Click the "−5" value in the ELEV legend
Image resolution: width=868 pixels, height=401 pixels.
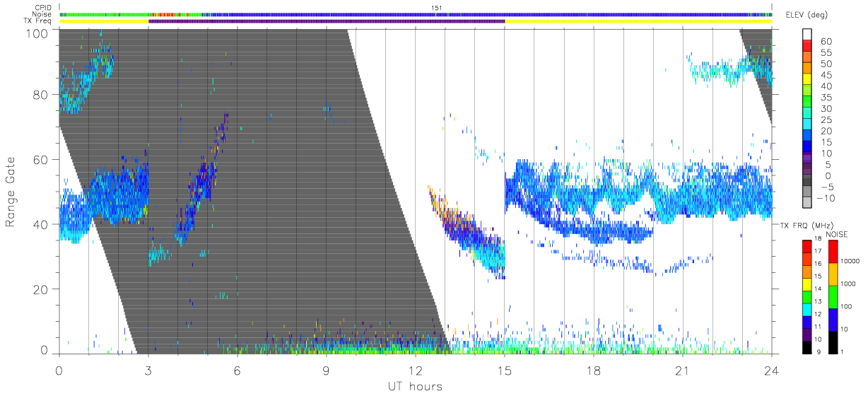tap(826, 187)
